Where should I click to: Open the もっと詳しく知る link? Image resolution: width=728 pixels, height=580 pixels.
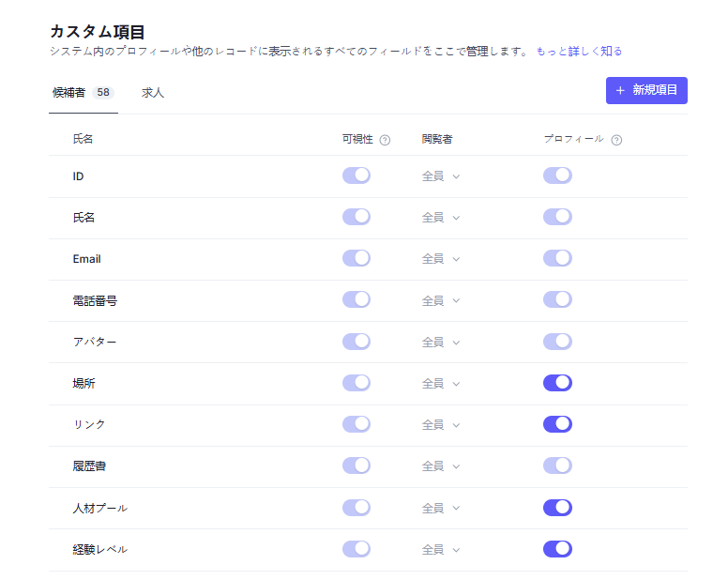(579, 51)
